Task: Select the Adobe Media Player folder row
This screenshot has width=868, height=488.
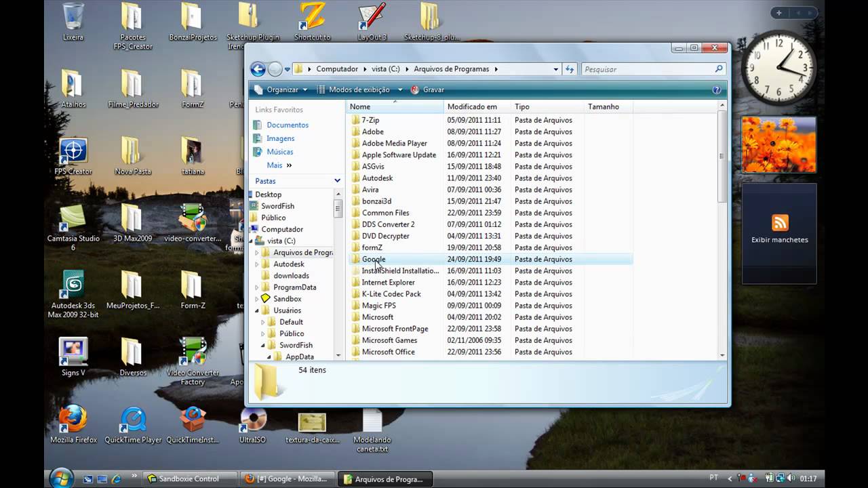Action: (492, 143)
